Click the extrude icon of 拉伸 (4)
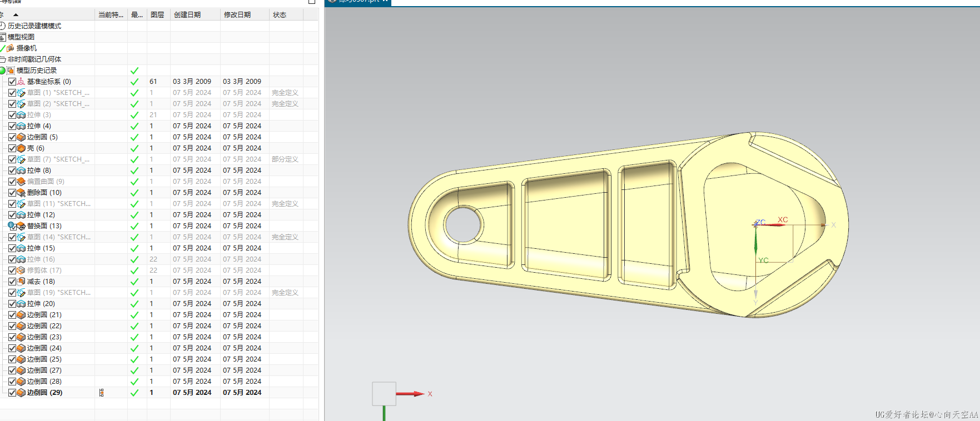 [21, 126]
